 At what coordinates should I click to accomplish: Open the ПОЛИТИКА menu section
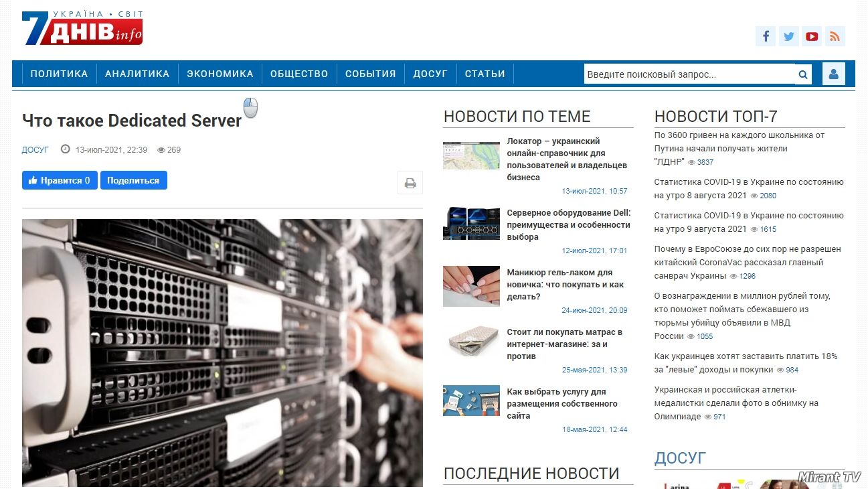click(x=59, y=74)
